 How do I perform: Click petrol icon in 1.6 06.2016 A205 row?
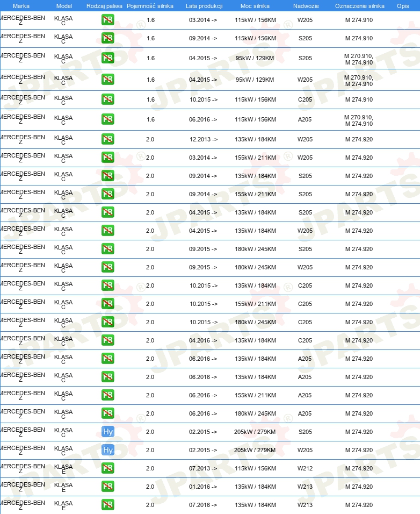coord(108,119)
